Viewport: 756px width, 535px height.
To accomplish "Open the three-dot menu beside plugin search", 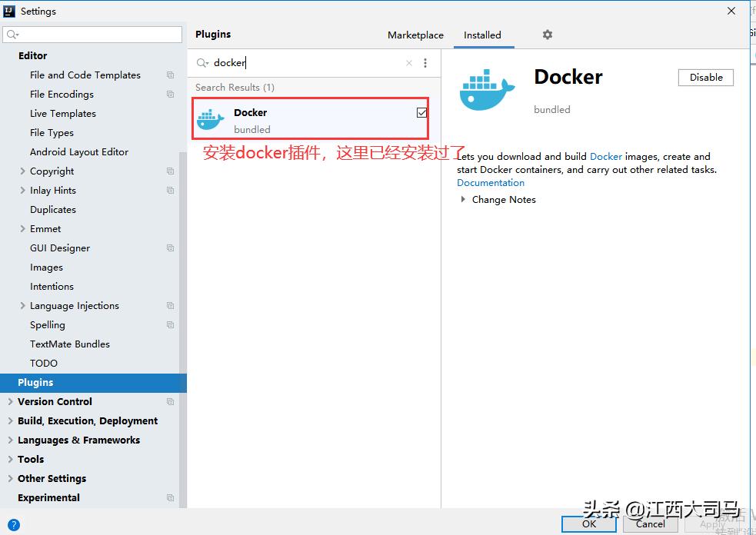I will 425,62.
